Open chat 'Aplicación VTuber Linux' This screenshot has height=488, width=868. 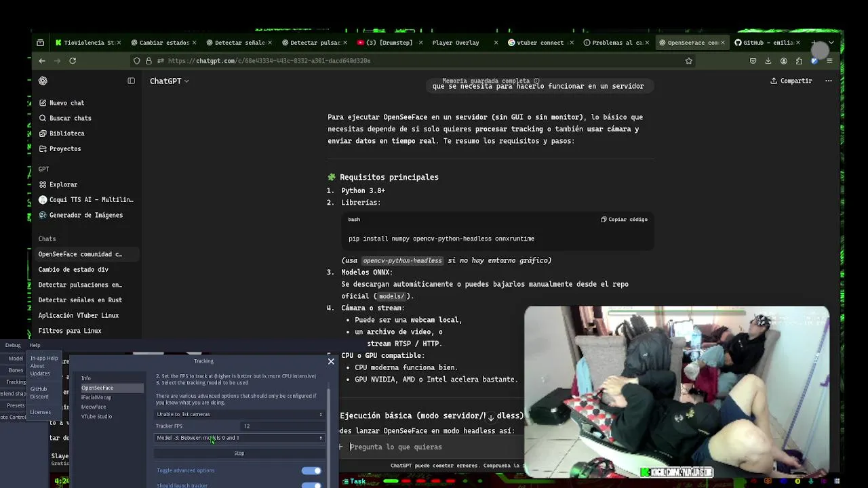[79, 315]
